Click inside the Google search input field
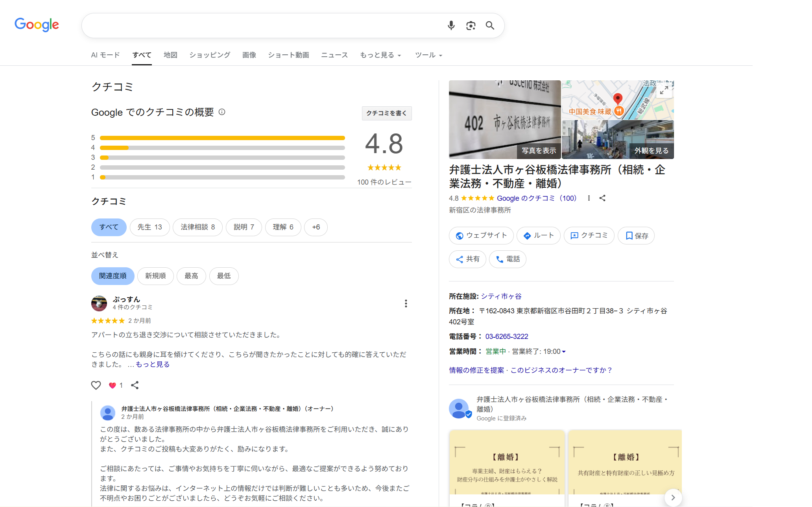 264,26
